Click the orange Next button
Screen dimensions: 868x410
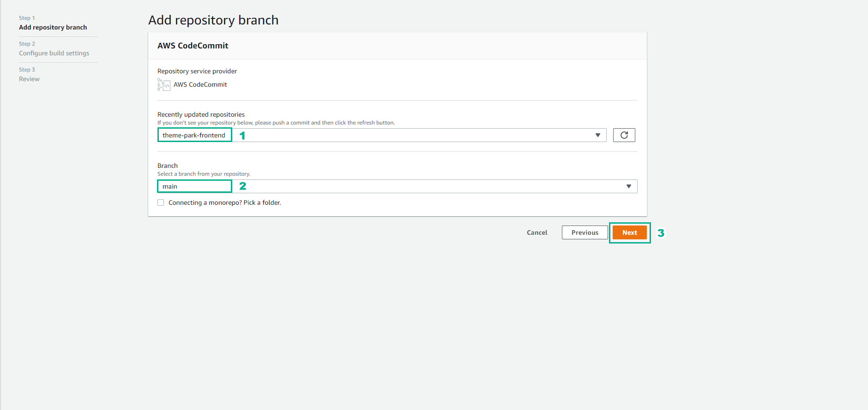(x=630, y=232)
